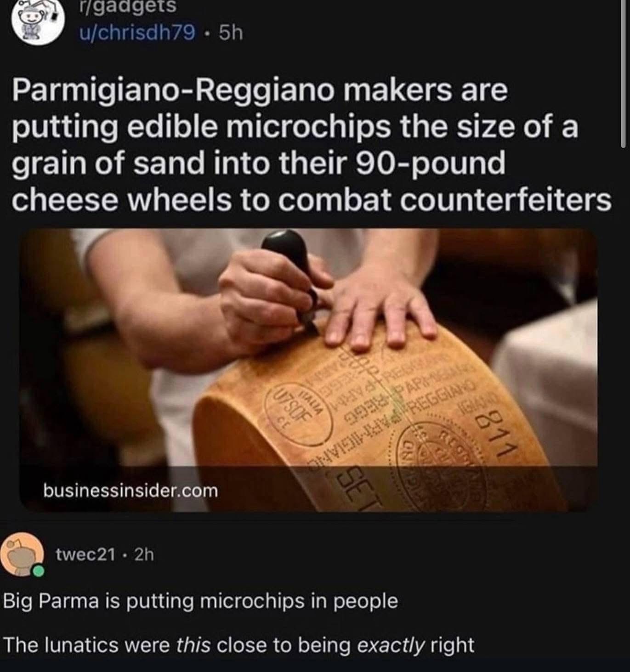Select the Big Parma comment line

[x=201, y=601]
